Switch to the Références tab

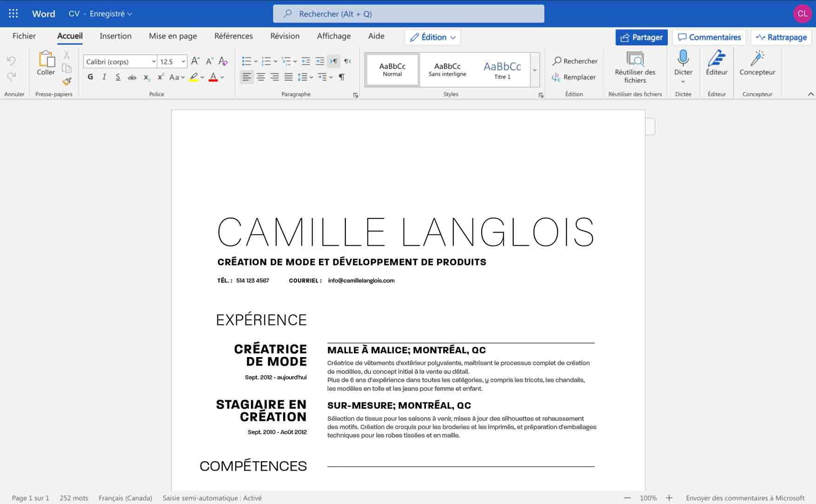(x=233, y=36)
